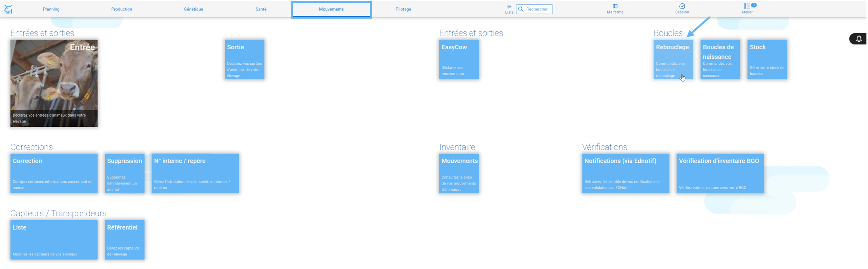The height and width of the screenshot is (269, 868).
Task: Open the EasyCow tile
Action: coord(459,60)
